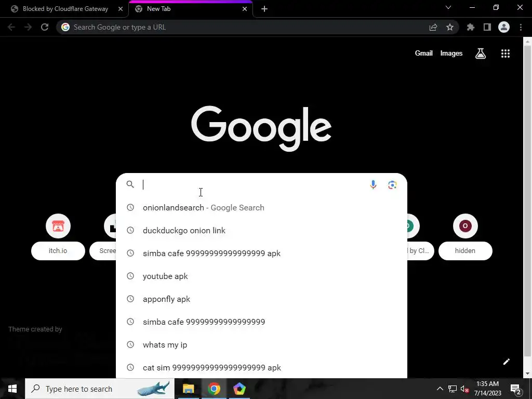The image size is (532, 399).
Task: Search by image with Google Lens
Action: 392,184
